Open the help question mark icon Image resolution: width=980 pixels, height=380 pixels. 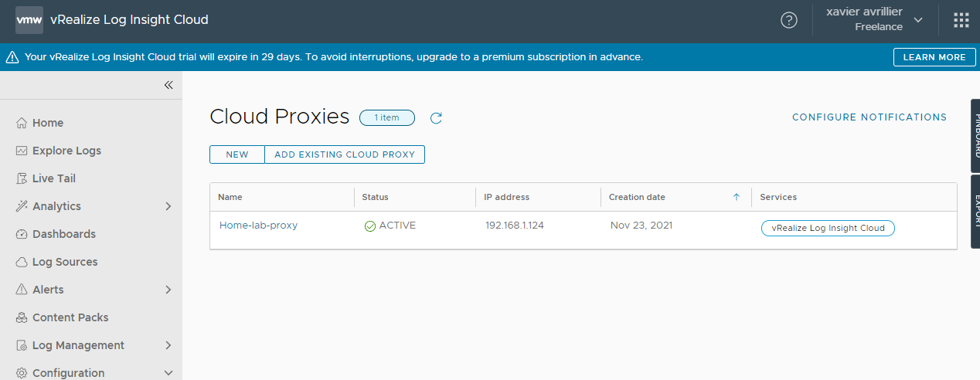[789, 20]
